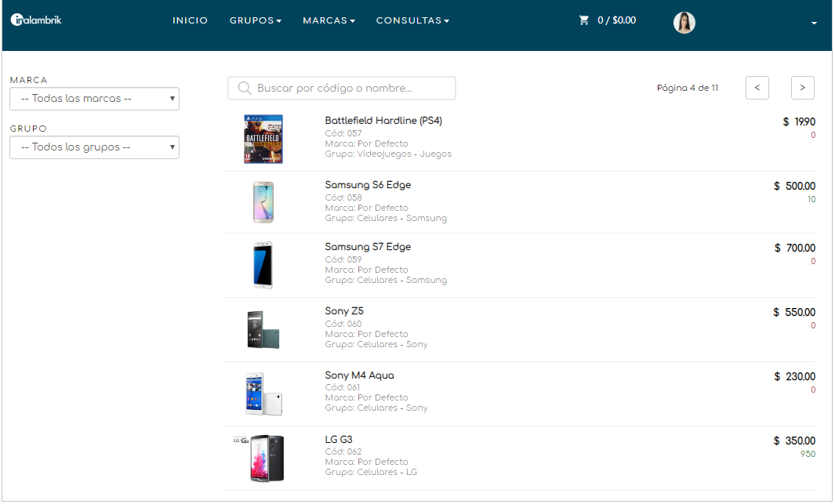Image resolution: width=835 pixels, height=504 pixels.
Task: Open the LG G3 product image
Action: click(259, 459)
